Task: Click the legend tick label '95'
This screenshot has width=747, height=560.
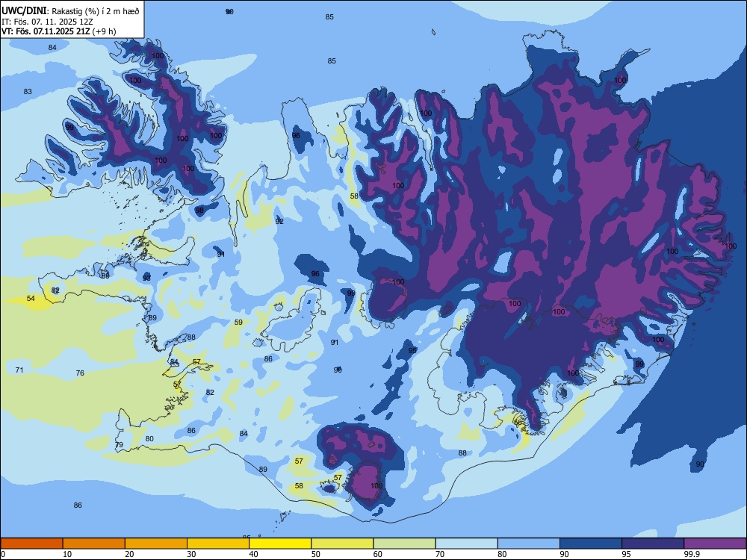Action: 626,554
